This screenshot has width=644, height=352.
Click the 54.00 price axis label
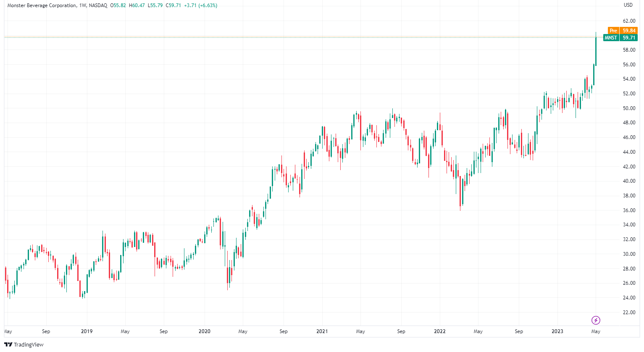[x=629, y=79]
